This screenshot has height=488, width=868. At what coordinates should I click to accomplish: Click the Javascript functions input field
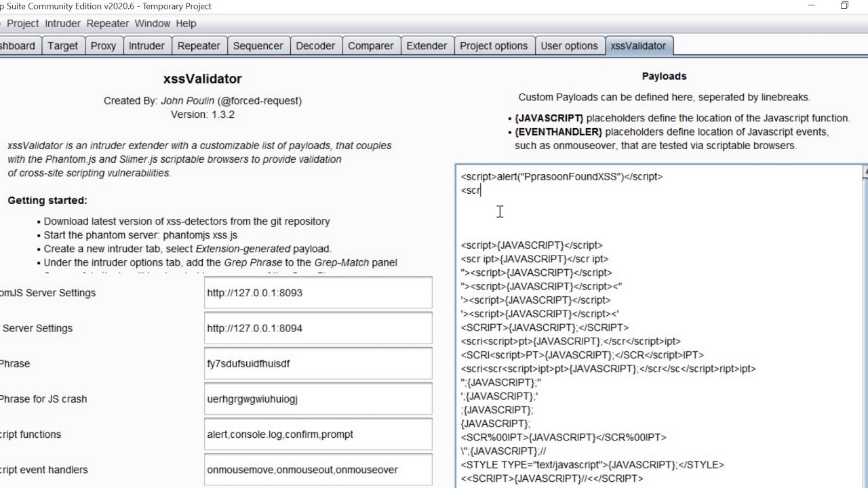[x=318, y=434]
